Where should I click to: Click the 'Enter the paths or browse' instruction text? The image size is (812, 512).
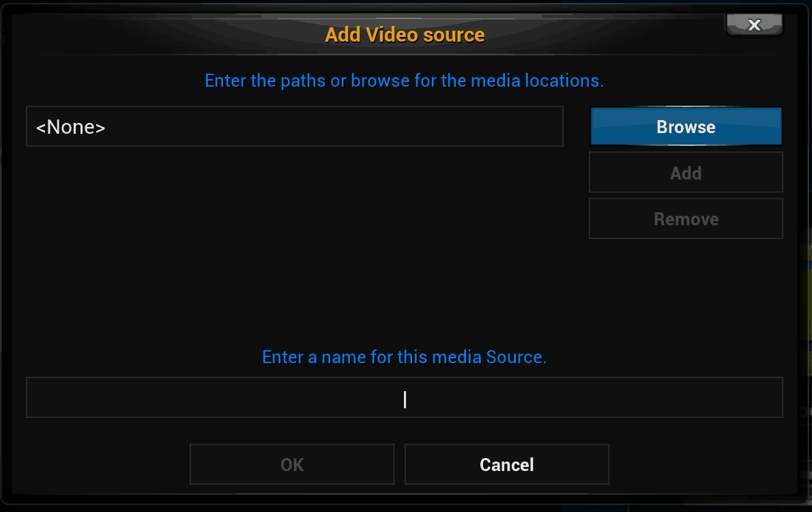pos(405,81)
